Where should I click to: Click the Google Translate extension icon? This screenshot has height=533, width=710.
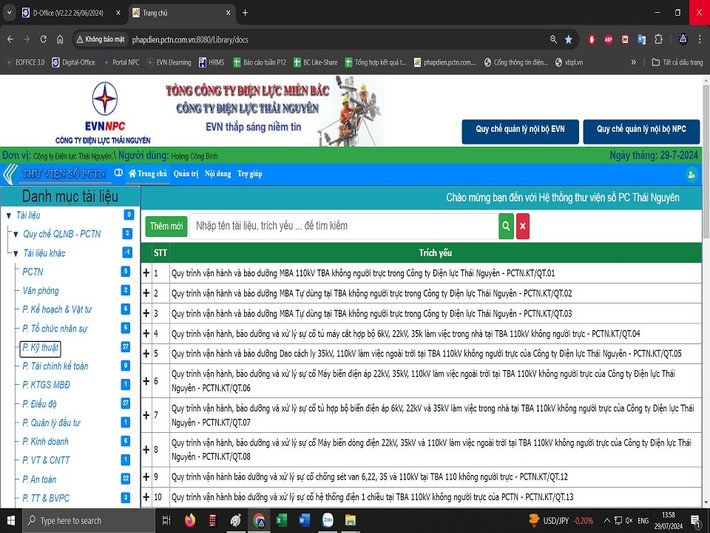(642, 40)
